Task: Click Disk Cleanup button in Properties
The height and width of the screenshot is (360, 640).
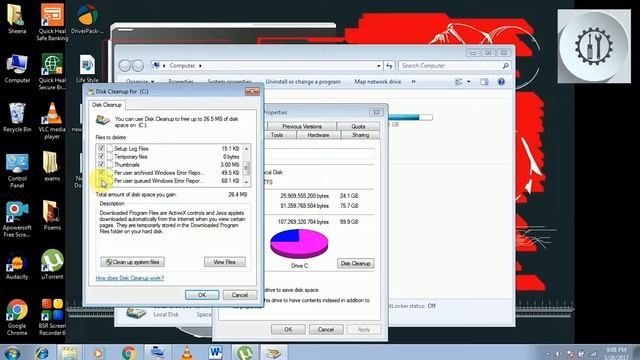Action: (x=356, y=264)
